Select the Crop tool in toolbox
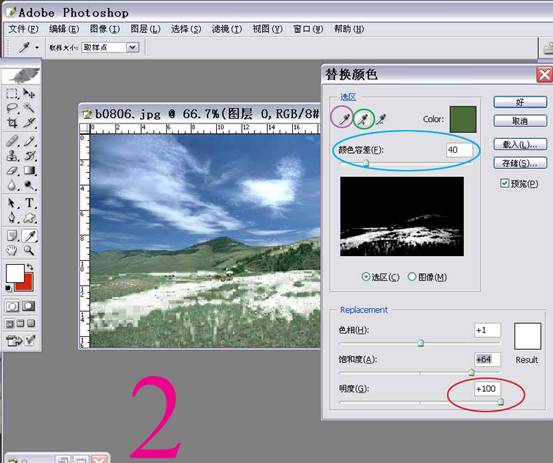 pyautogui.click(x=12, y=123)
